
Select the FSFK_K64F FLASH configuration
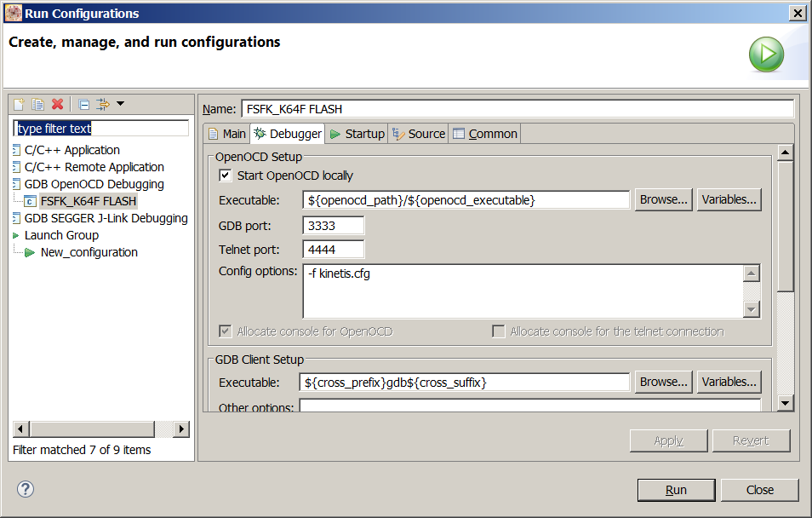88,201
